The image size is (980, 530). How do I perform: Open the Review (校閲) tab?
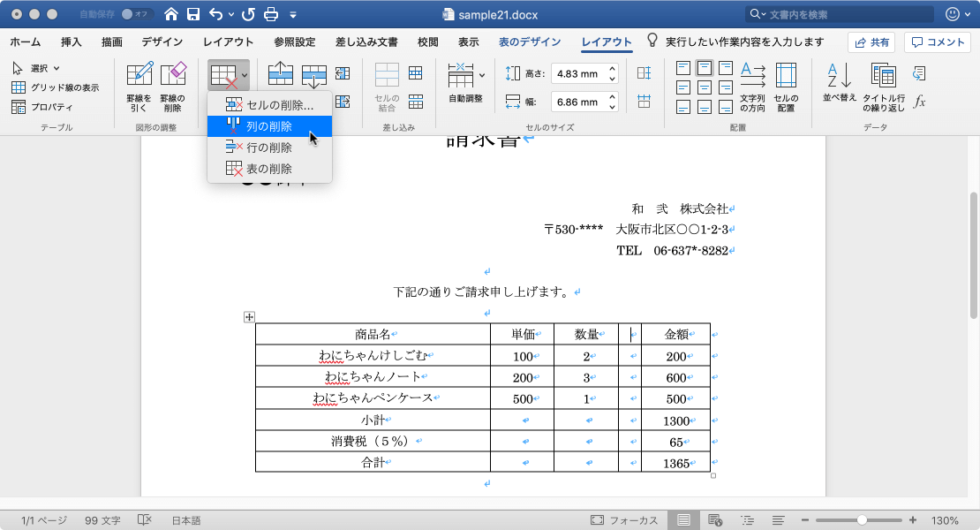click(427, 42)
